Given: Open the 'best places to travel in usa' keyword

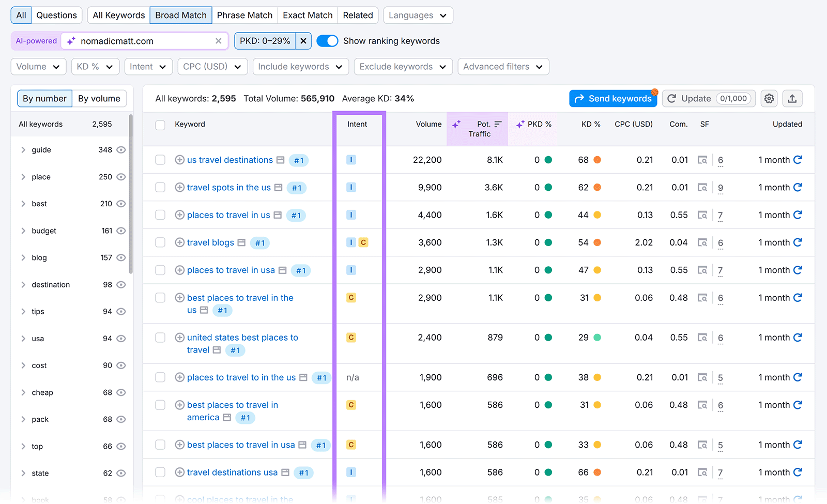Looking at the screenshot, I should [x=241, y=445].
